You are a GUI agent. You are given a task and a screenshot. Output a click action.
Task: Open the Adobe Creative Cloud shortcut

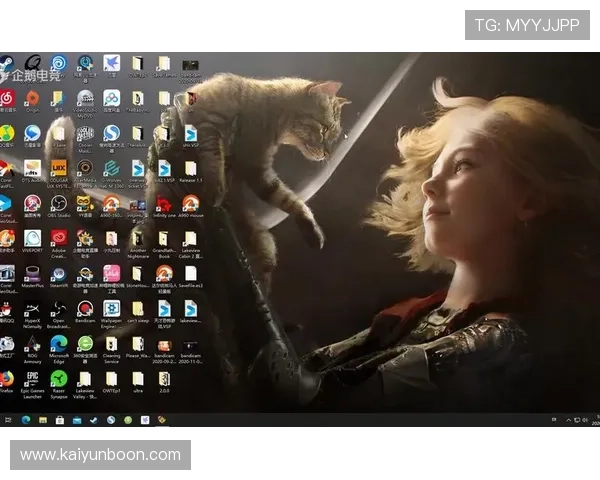(x=59, y=239)
